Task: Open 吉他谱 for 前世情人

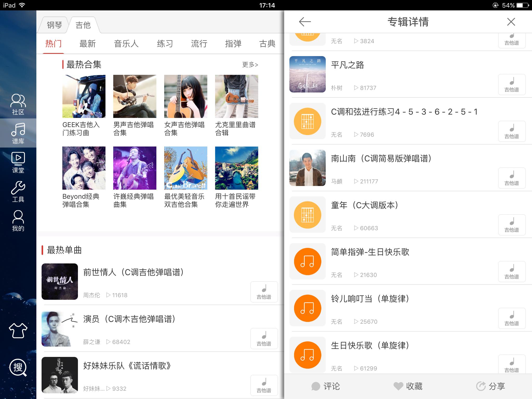Action: [264, 292]
